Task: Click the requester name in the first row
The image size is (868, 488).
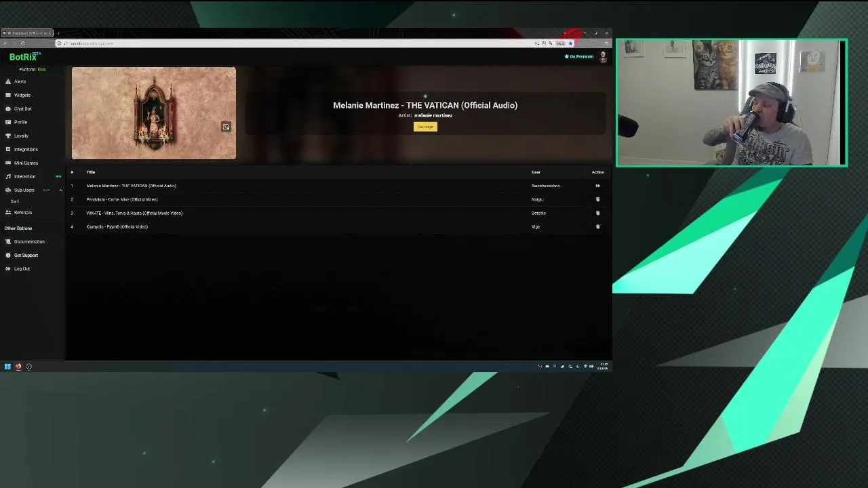Action: 545,186
